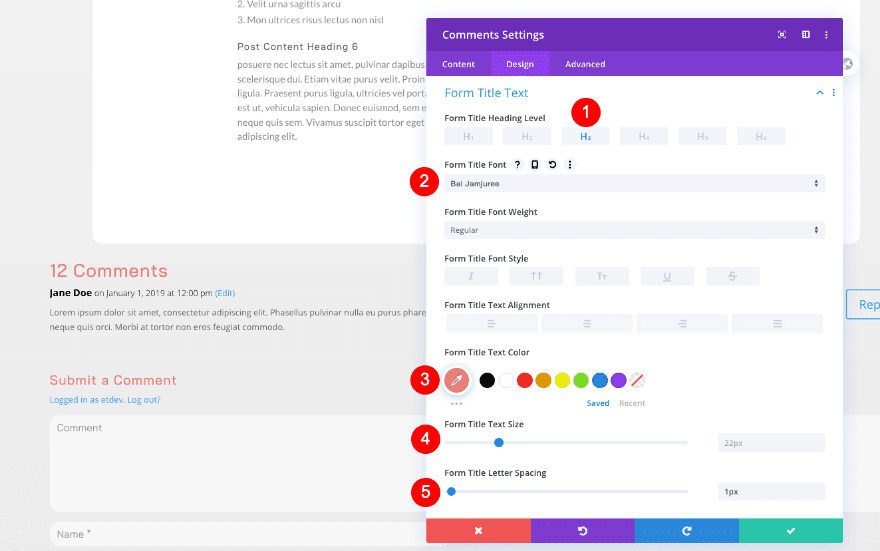Align form title text right
This screenshot has height=551, width=880.
682,324
